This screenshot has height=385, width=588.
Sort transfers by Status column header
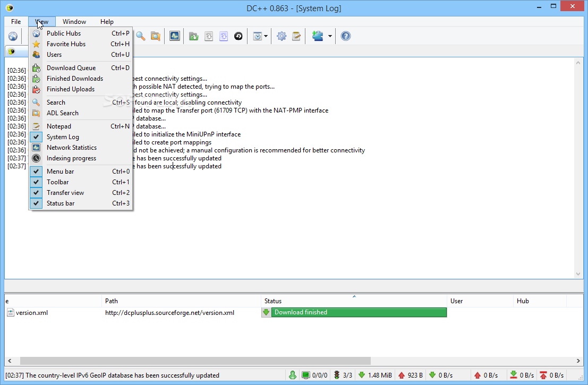click(x=354, y=301)
